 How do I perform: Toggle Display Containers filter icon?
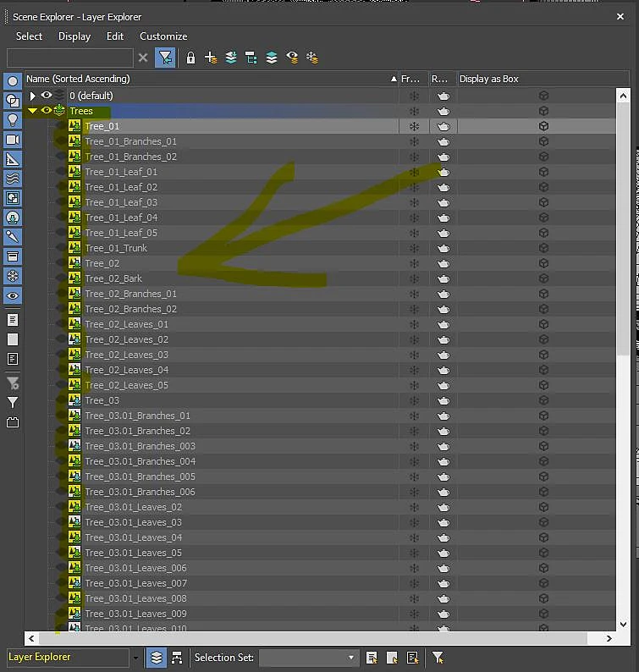coord(13,256)
